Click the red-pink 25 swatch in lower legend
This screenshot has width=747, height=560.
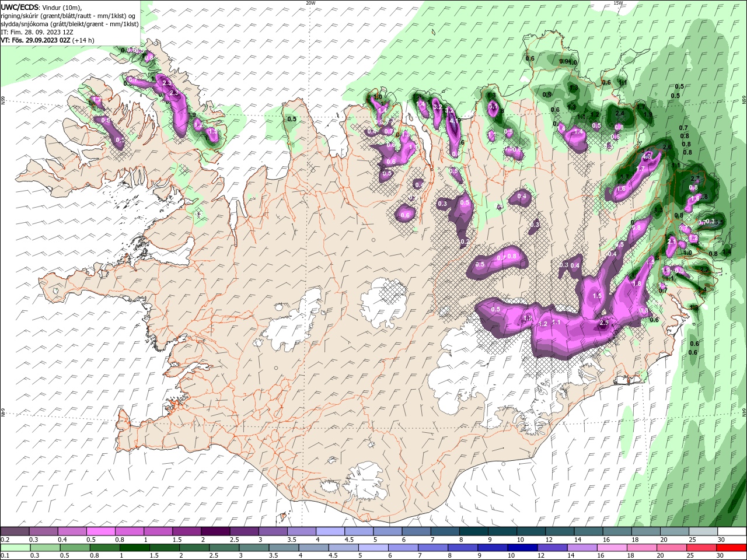(701, 548)
